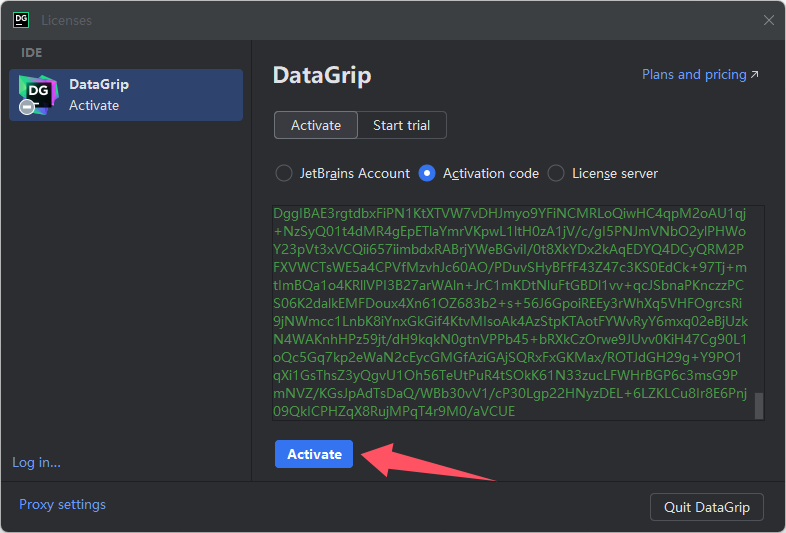
Task: Click the IDE section header
Action: [32, 53]
